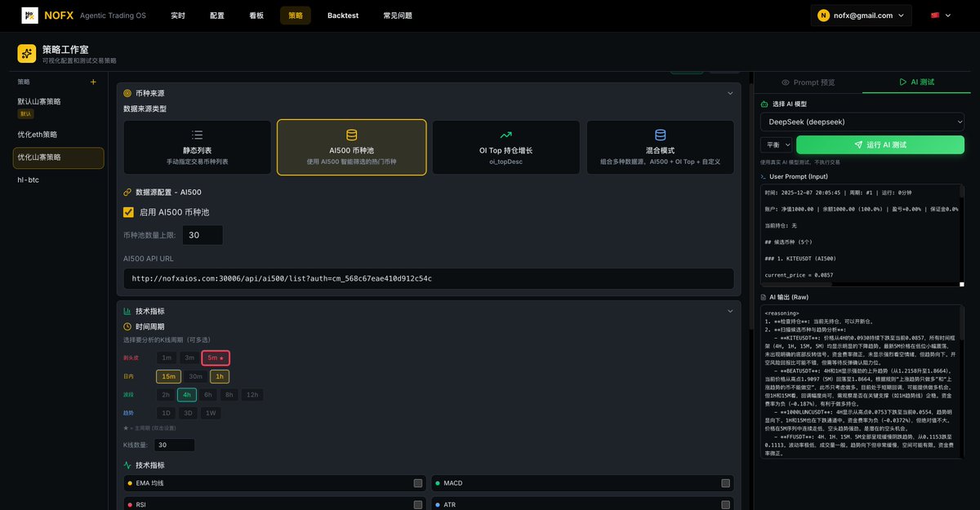Collapse the 币种来源 section chevron

pyautogui.click(x=730, y=93)
